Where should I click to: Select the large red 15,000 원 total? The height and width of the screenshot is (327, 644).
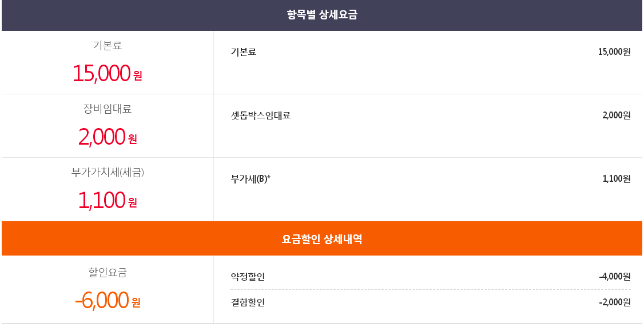pos(107,73)
